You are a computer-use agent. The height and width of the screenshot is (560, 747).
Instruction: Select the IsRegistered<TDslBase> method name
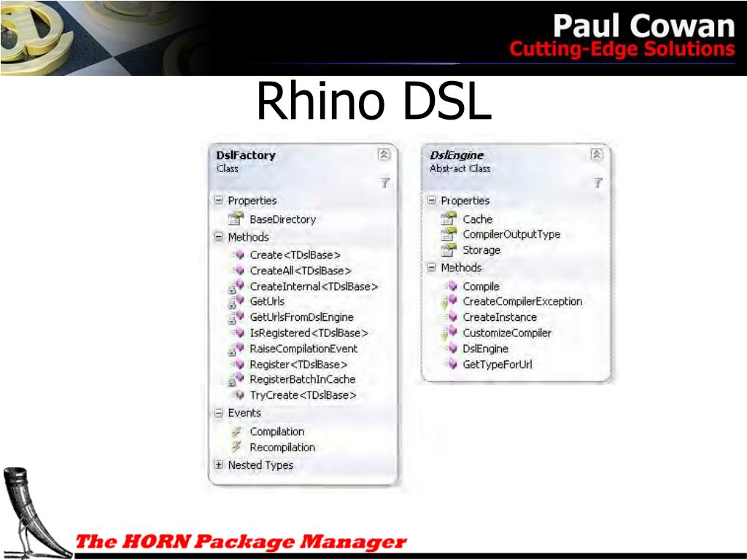pyautogui.click(x=309, y=332)
